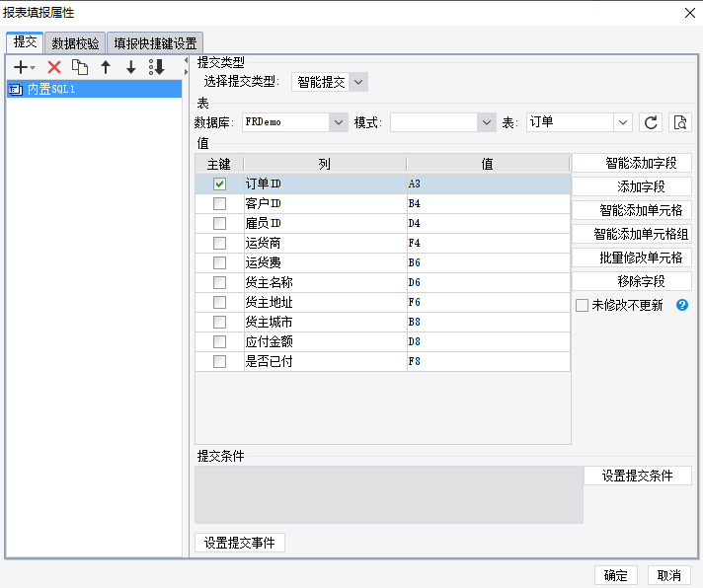The height and width of the screenshot is (588, 703).
Task: Check primary key for 运货费
Action: (x=219, y=262)
